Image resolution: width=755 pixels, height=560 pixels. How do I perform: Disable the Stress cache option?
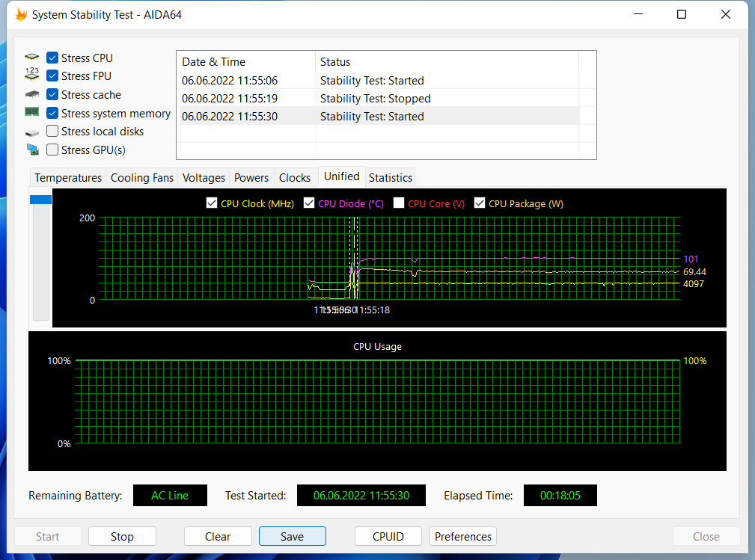click(x=52, y=94)
